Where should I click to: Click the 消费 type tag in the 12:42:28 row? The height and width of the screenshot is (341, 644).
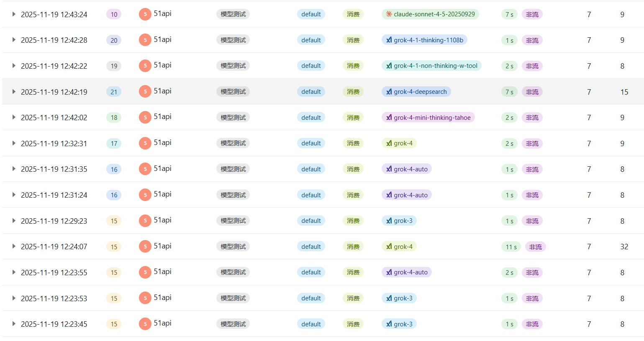[353, 40]
